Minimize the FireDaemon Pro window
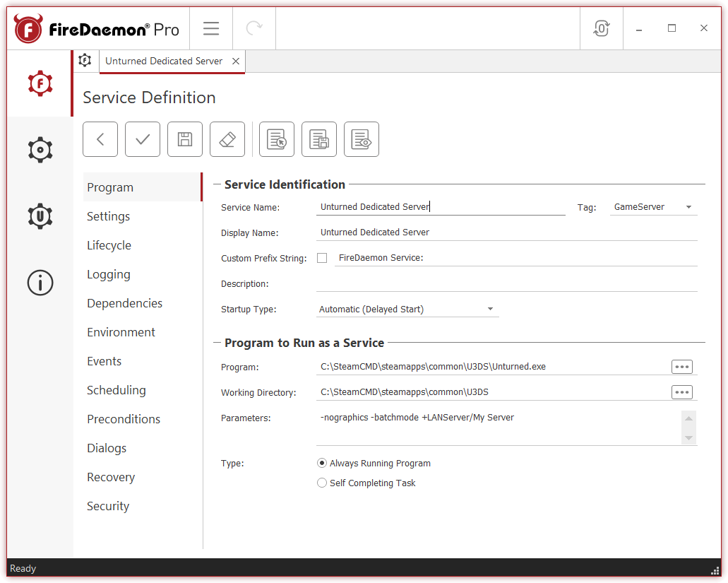This screenshot has width=728, height=583. 639,29
